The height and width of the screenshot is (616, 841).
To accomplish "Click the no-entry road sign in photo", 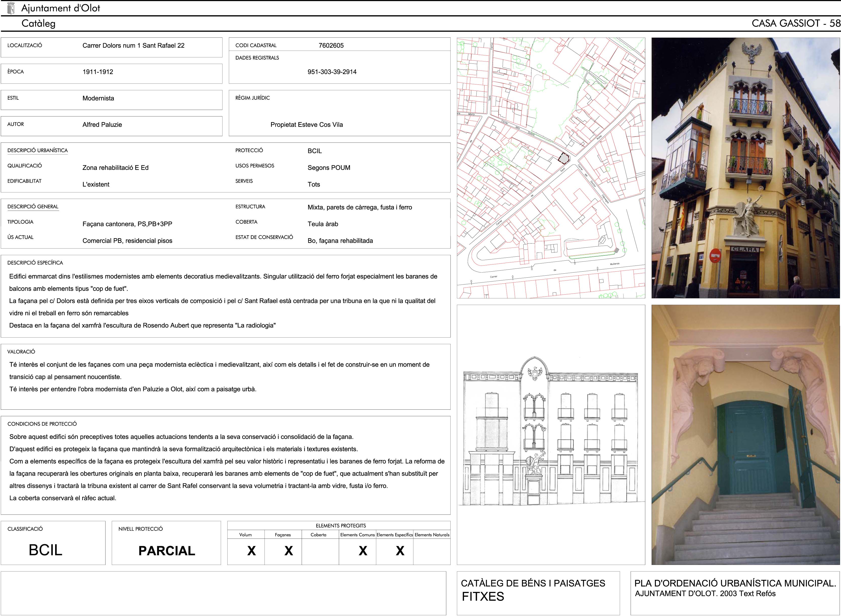I will point(715,256).
